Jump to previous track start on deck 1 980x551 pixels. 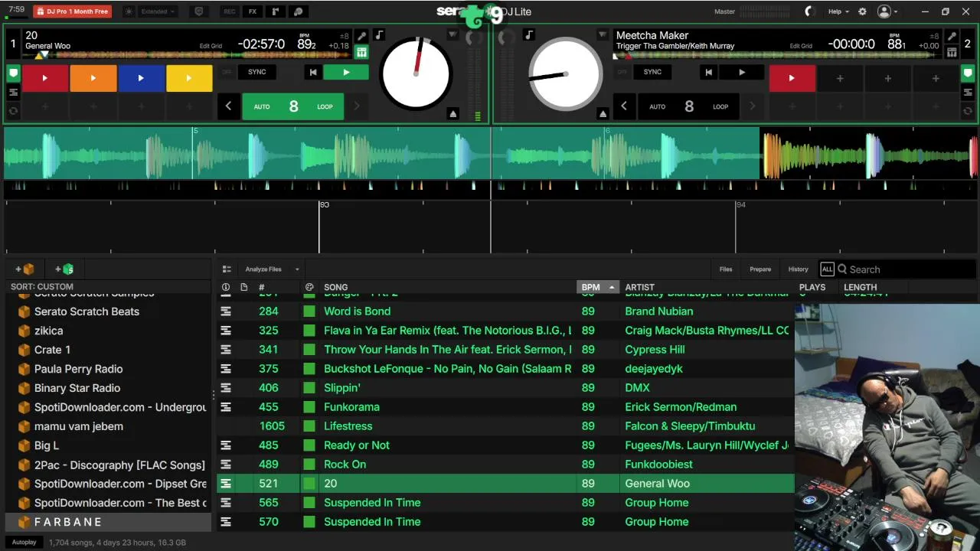[x=312, y=72]
